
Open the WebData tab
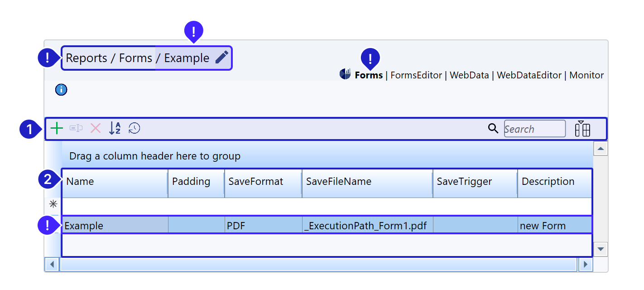tap(469, 75)
